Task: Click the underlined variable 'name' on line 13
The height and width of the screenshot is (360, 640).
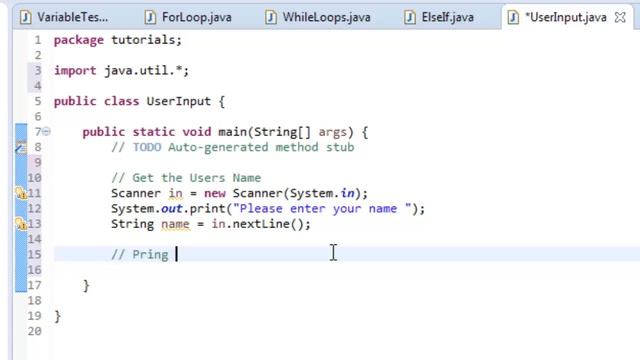Action: pyautogui.click(x=176, y=224)
